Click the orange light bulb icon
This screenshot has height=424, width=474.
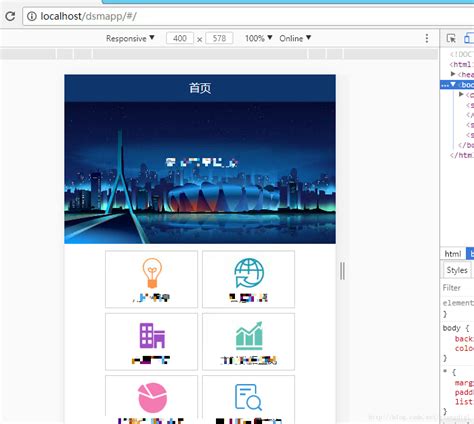[x=152, y=273]
